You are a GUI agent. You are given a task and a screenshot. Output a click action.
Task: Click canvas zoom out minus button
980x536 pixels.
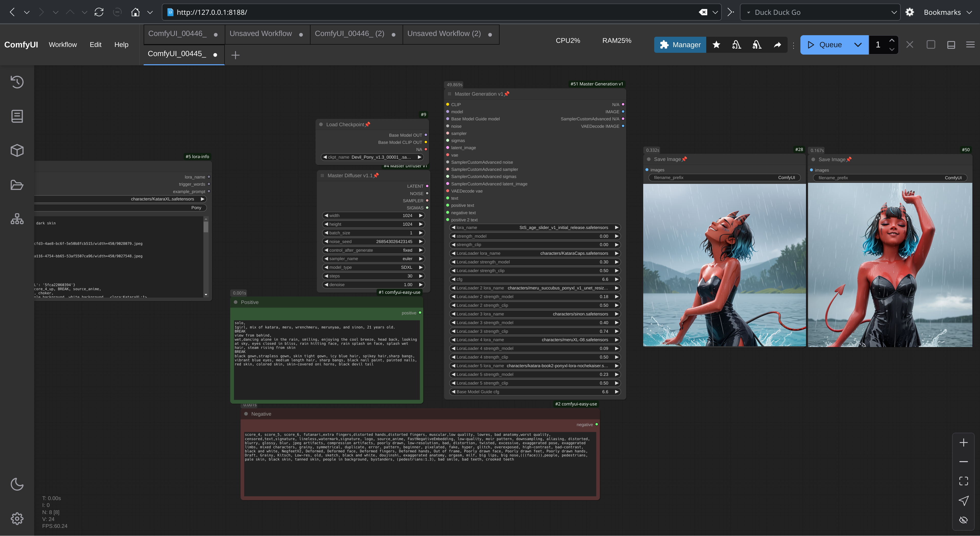963,462
